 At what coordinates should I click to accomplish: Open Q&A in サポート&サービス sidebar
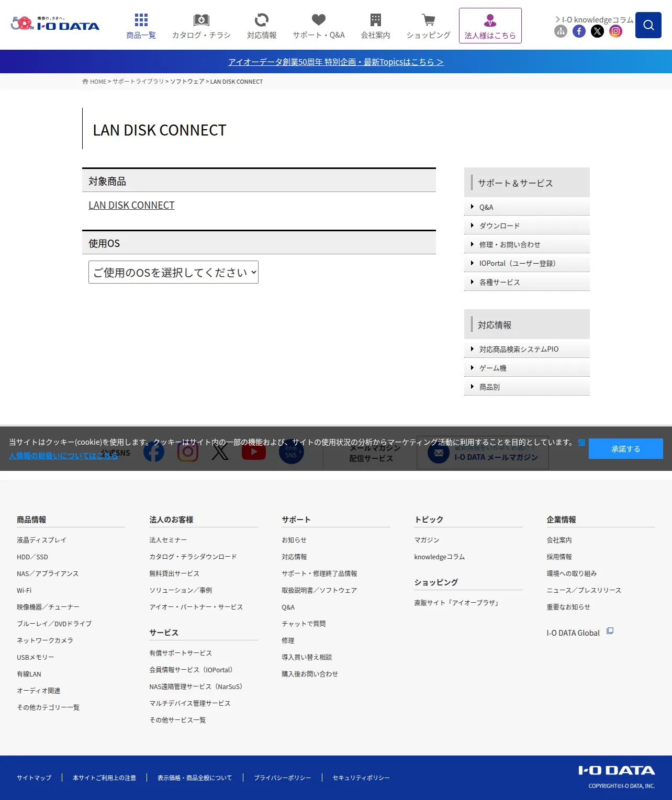[527, 207]
